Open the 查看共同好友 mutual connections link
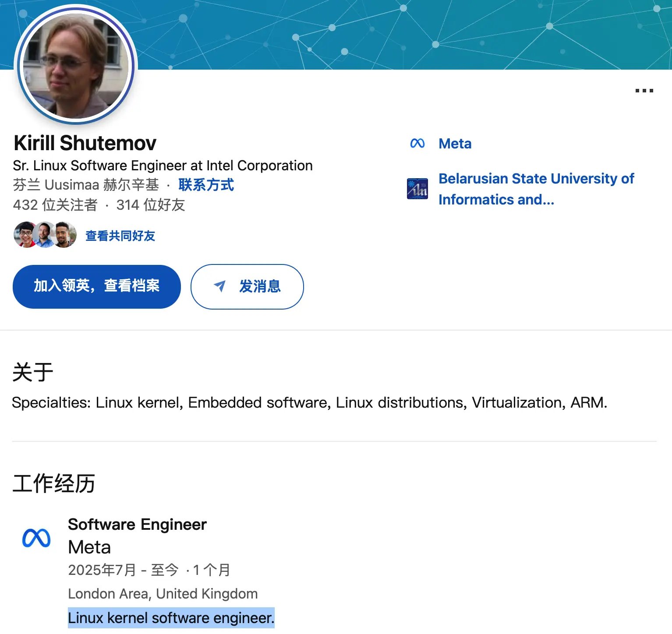 [120, 236]
